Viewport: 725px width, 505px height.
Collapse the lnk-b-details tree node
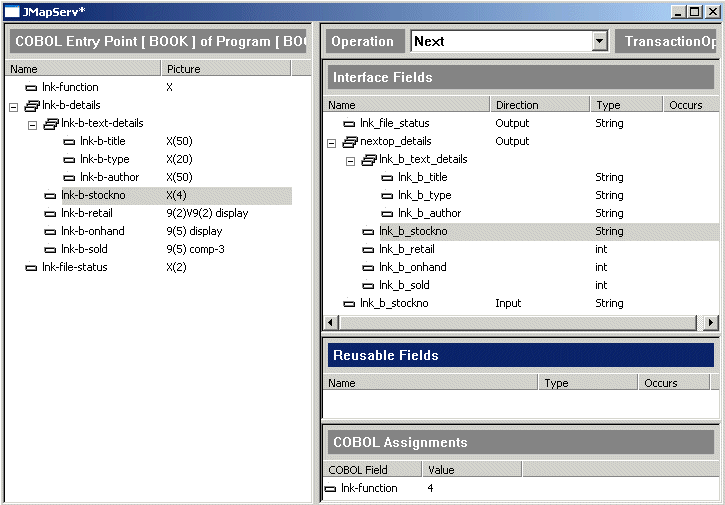pyautogui.click(x=13, y=106)
